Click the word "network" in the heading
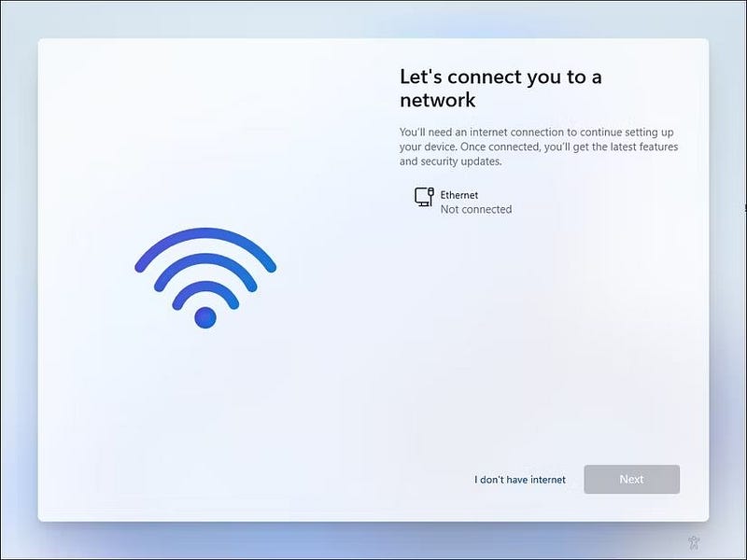 [437, 100]
